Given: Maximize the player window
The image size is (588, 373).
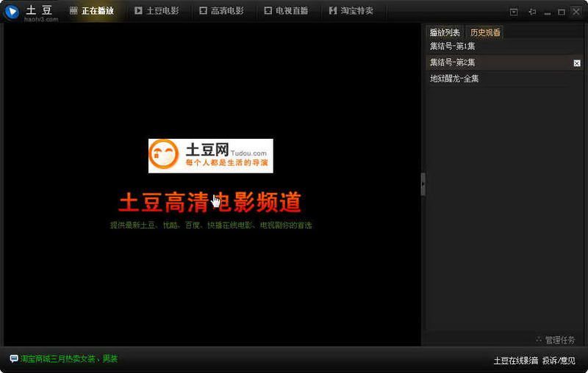Looking at the screenshot, I should [x=562, y=12].
